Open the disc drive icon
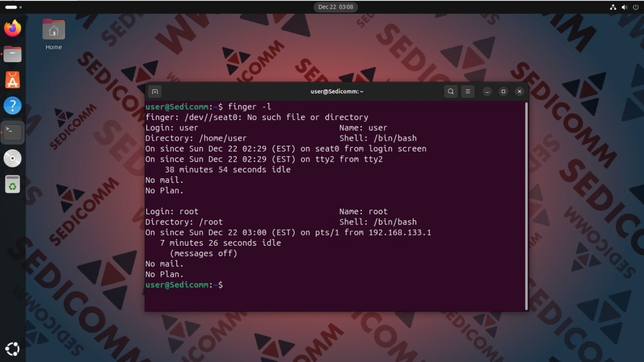This screenshot has width=644, height=362. [12, 158]
